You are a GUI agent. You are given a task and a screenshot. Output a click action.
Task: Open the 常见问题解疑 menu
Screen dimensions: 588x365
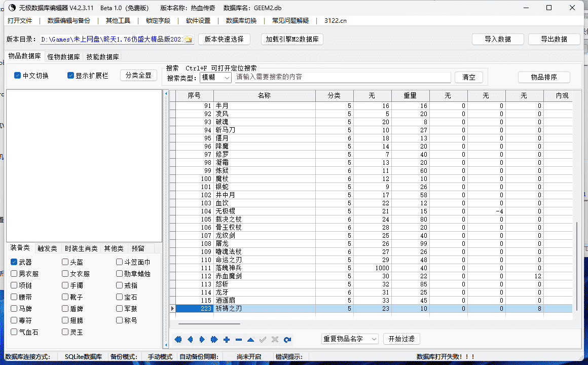pyautogui.click(x=290, y=21)
